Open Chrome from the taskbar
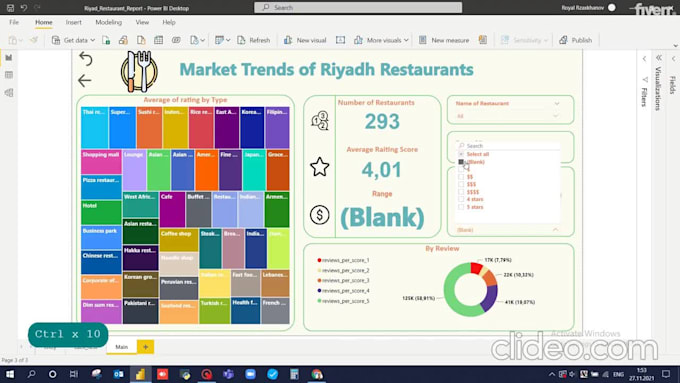 click(317, 374)
